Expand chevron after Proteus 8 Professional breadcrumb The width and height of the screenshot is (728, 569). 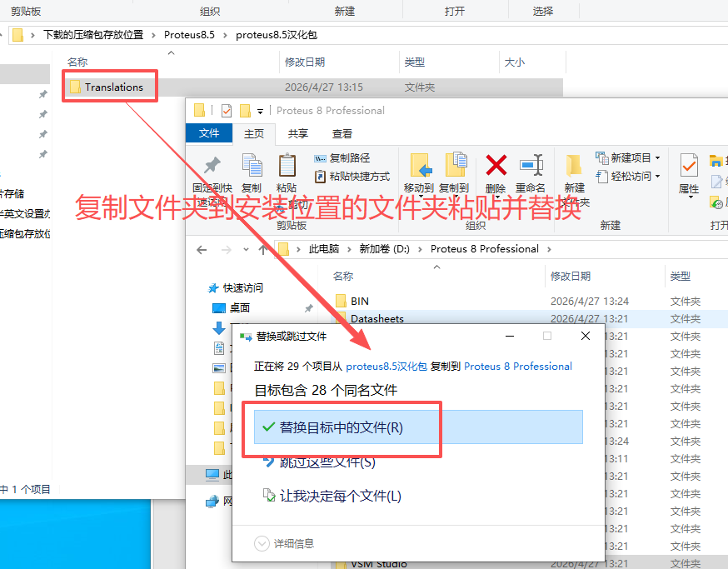tap(549, 249)
